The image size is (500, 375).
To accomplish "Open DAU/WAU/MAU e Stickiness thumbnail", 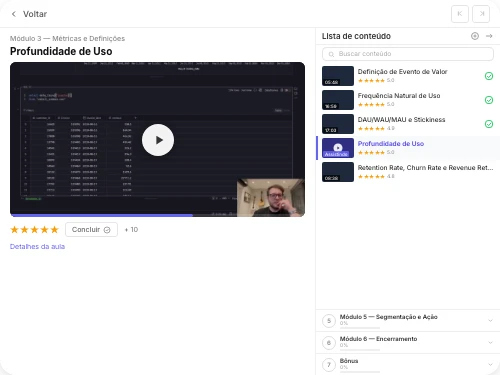I will point(338,124).
